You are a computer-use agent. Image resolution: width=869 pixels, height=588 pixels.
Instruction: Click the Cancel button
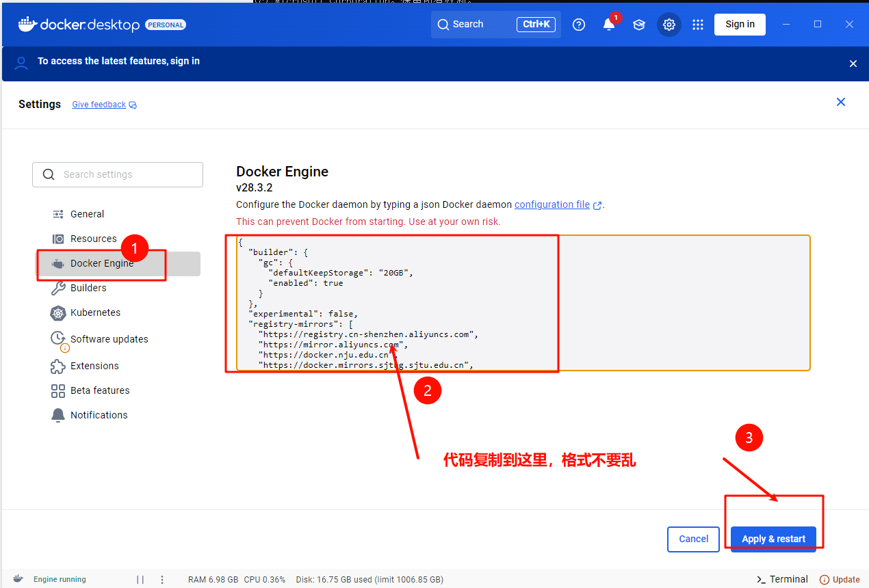(693, 539)
